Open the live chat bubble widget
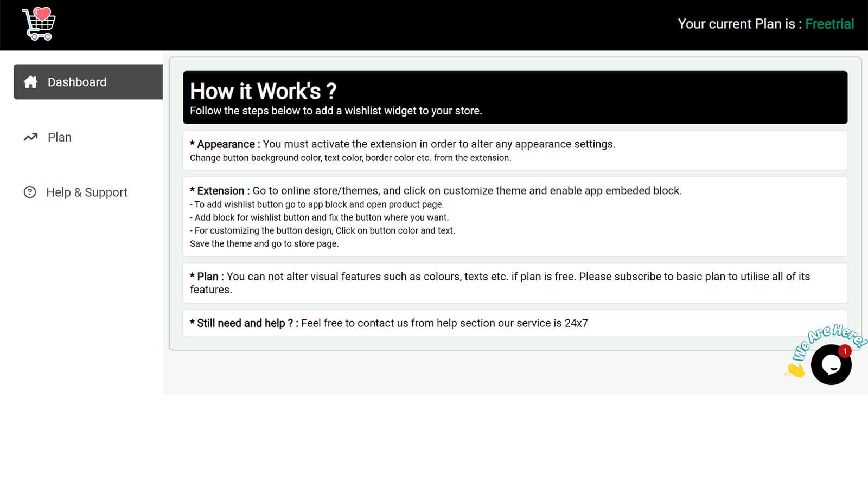The height and width of the screenshot is (488, 868). [x=831, y=365]
